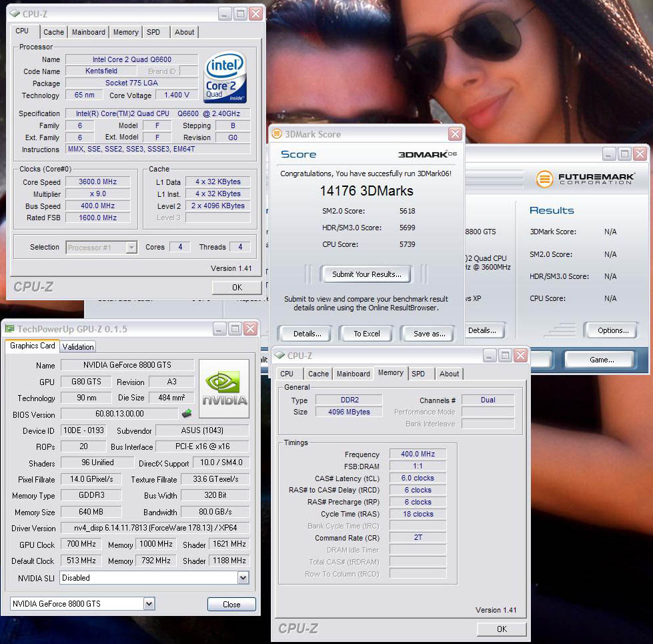Click Close button in GPU-Z
Image resolution: width=653 pixels, height=644 pixels.
tap(231, 605)
